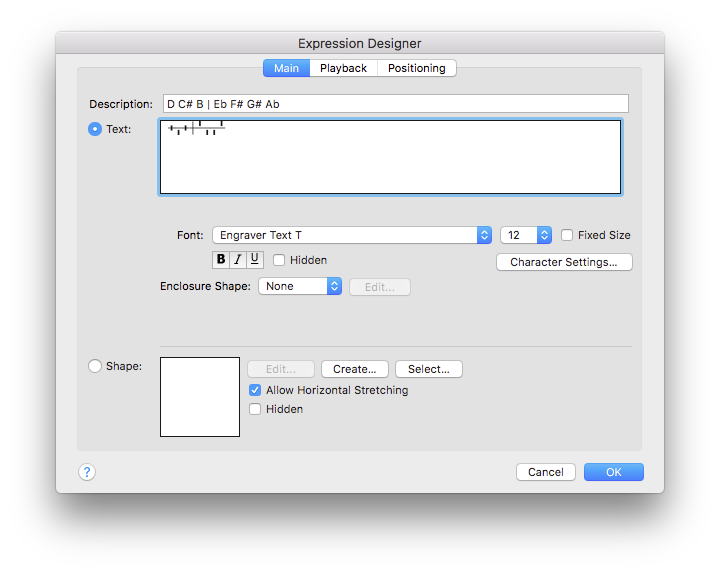Open the Font dropdown showing Engraver Text T

coord(352,235)
